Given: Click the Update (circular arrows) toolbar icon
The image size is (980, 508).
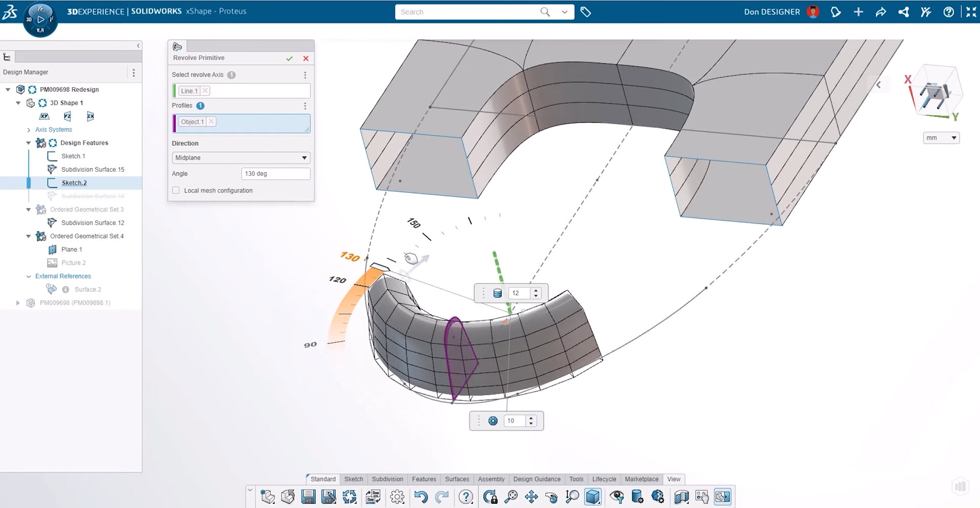Looking at the screenshot, I should tap(350, 497).
